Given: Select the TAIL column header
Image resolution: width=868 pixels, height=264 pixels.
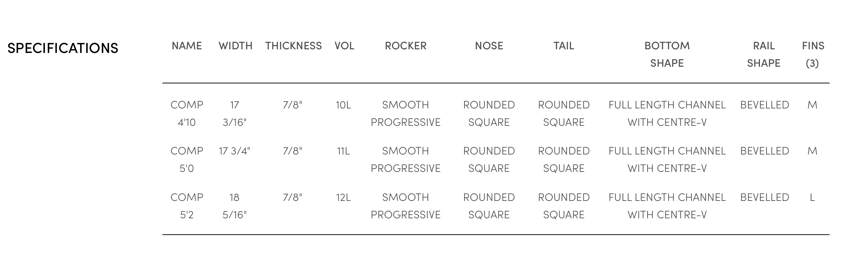Looking at the screenshot, I should pos(563,46).
